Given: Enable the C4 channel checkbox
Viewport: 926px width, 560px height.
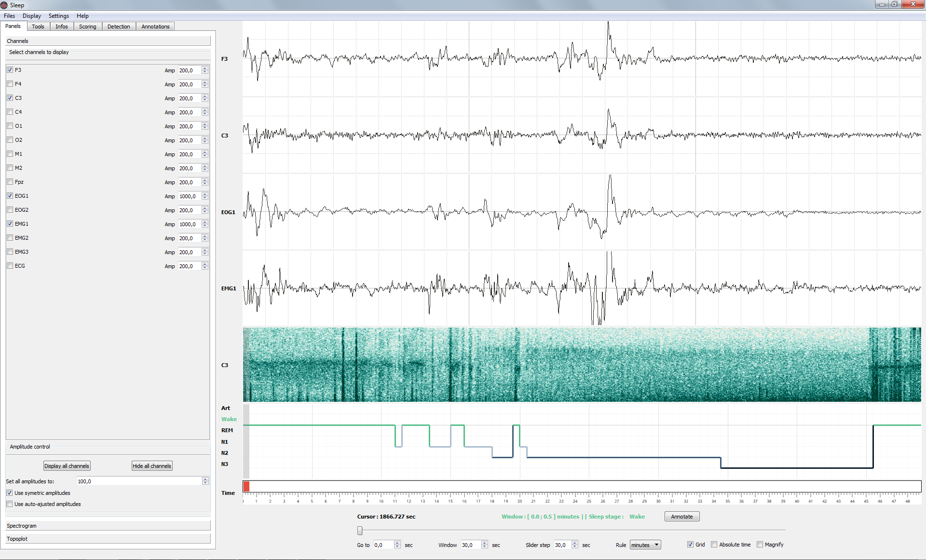Looking at the screenshot, I should click(10, 112).
